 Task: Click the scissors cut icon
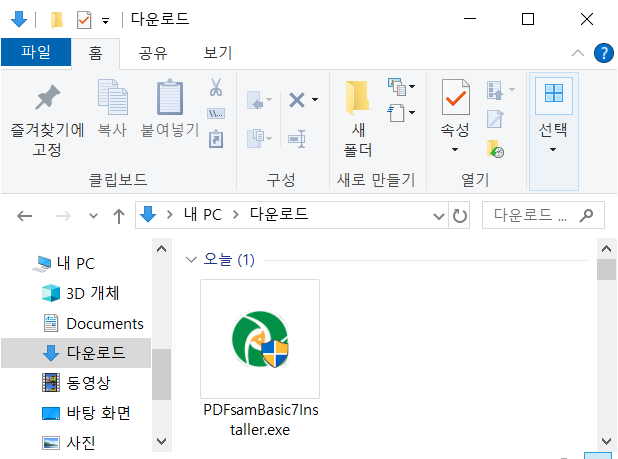click(216, 87)
